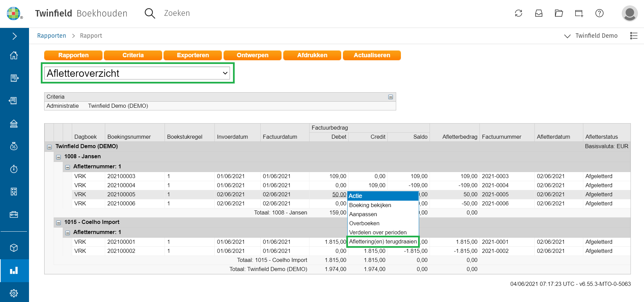The width and height of the screenshot is (644, 302).
Task: Click the Rapporten breadcrumb link
Action: pos(52,36)
